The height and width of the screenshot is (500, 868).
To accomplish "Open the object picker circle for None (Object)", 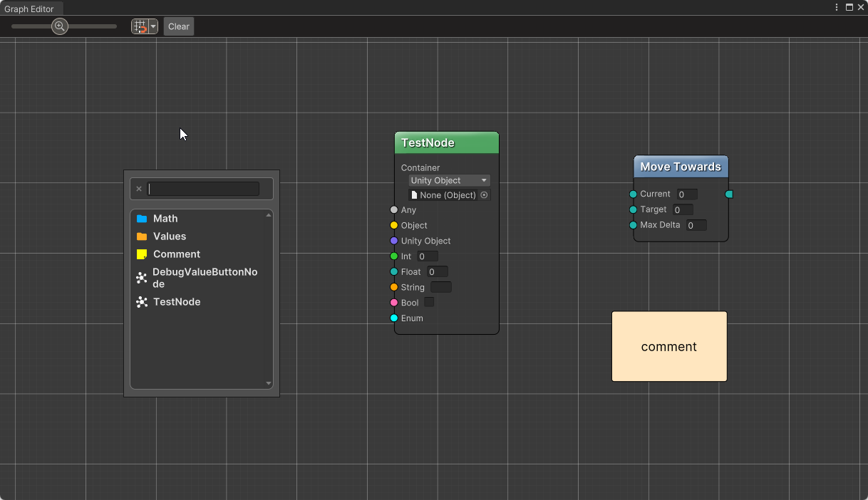I will click(x=484, y=195).
